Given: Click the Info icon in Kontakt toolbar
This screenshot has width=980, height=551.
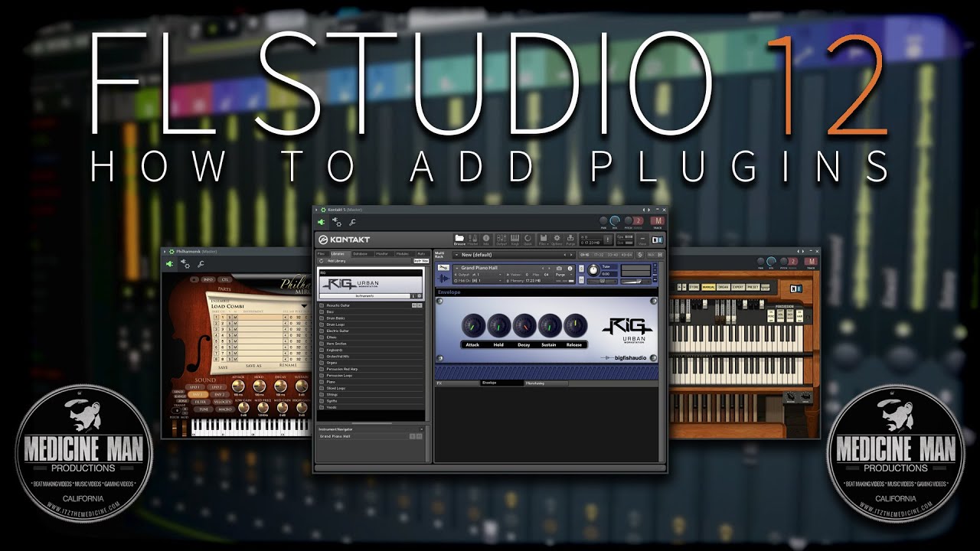Looking at the screenshot, I should tap(486, 238).
